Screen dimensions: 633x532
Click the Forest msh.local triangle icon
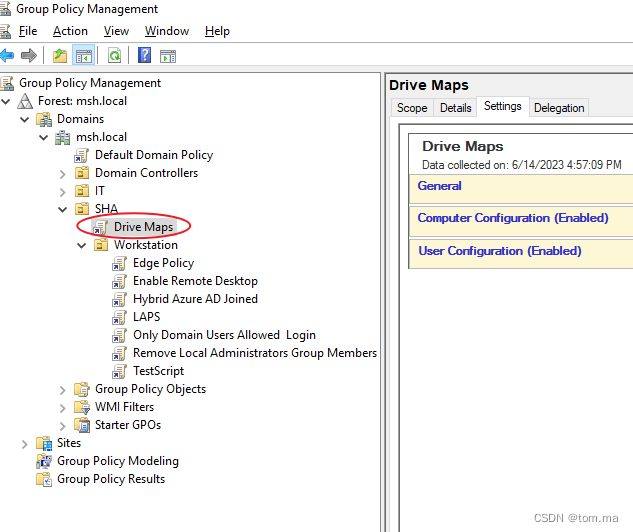25,101
